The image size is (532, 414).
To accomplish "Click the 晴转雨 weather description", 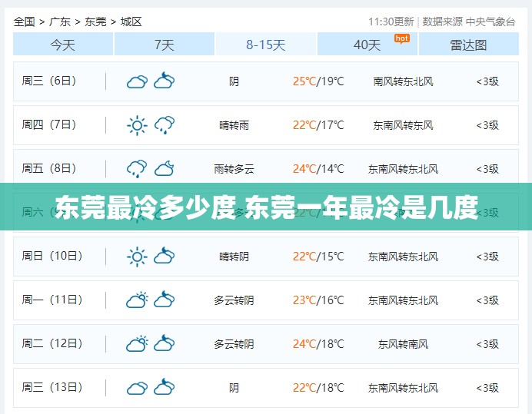I will 234,125.
